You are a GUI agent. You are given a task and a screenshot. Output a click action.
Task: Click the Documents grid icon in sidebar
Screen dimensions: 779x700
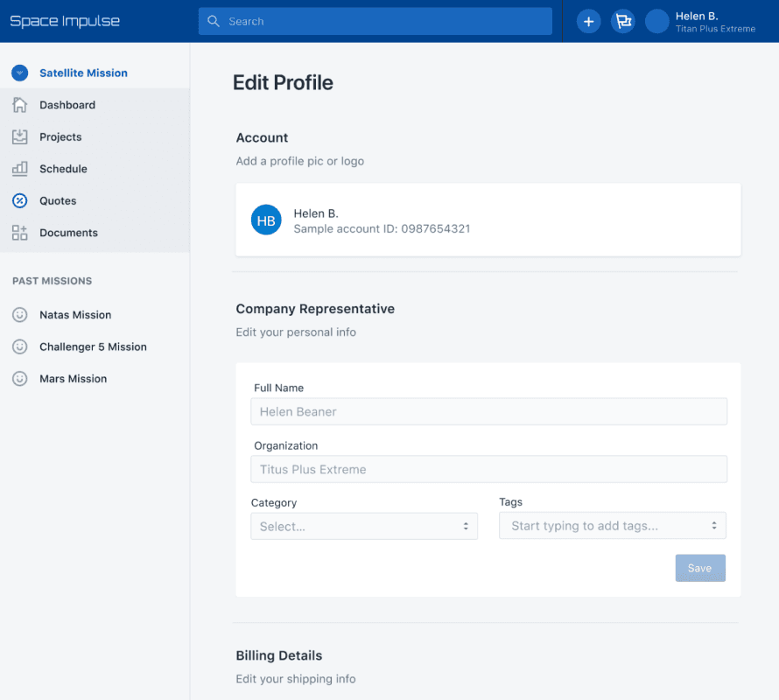19,233
